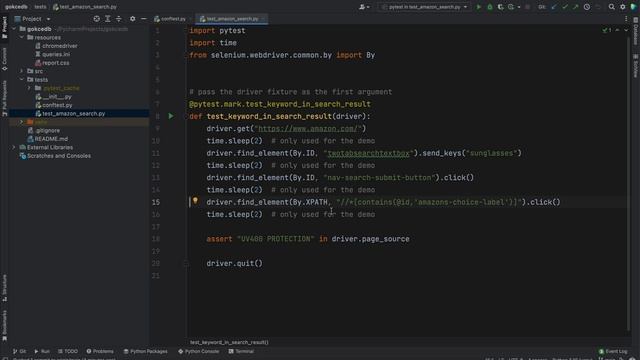
Task: Select README.md in project tree
Action: 51,139
